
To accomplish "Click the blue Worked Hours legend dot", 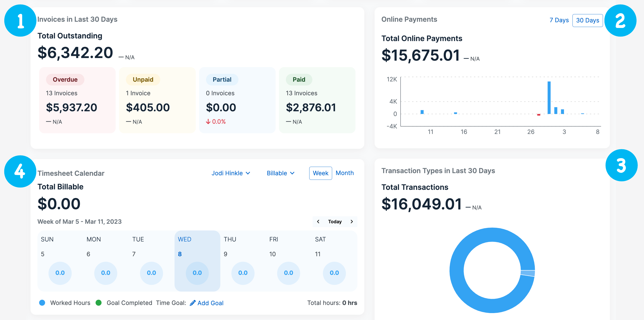I will (42, 303).
